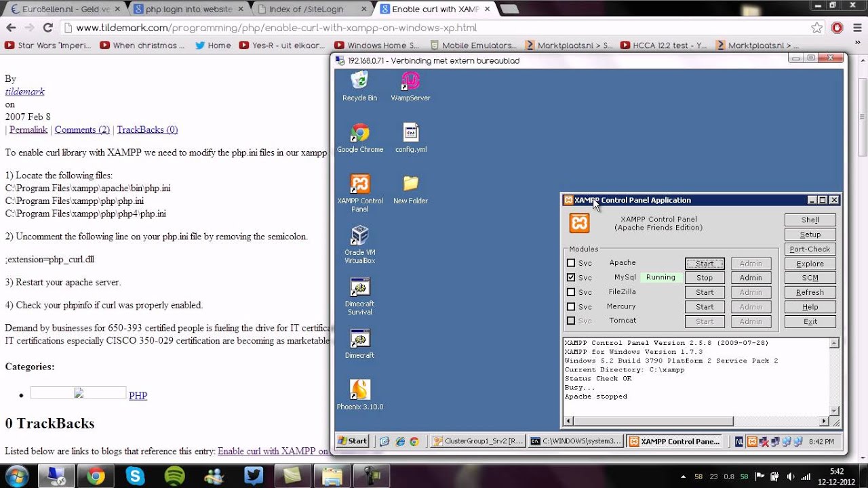The image size is (868, 488).
Task: Select the Google Chrome desktop shortcut
Action: pos(360,138)
